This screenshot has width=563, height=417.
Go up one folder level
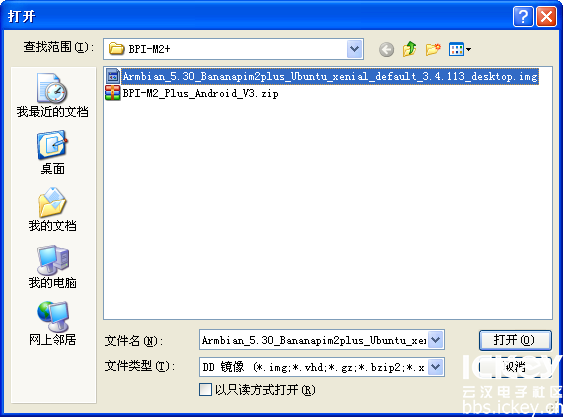409,49
